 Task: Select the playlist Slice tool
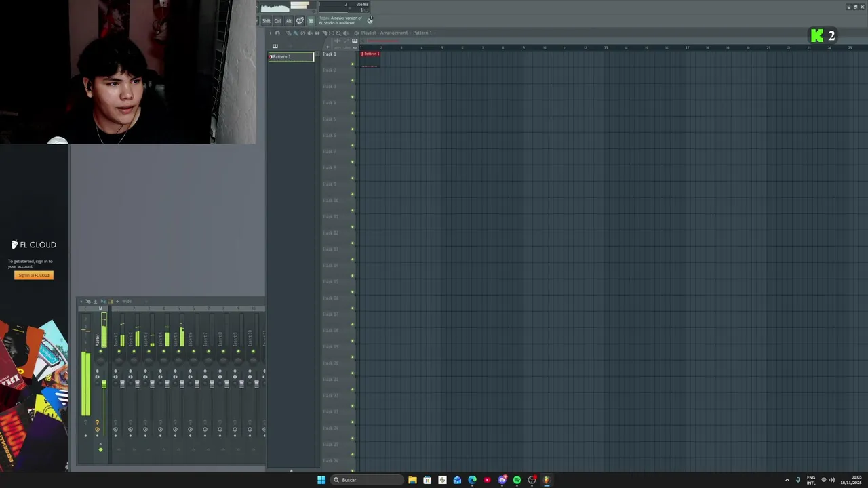(324, 33)
